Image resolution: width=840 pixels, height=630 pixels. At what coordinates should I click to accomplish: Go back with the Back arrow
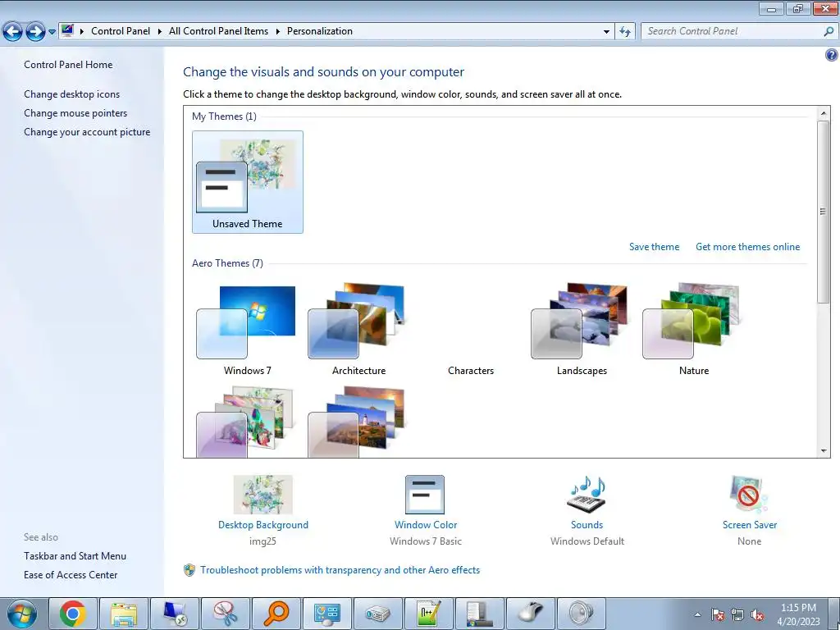pyautogui.click(x=13, y=31)
